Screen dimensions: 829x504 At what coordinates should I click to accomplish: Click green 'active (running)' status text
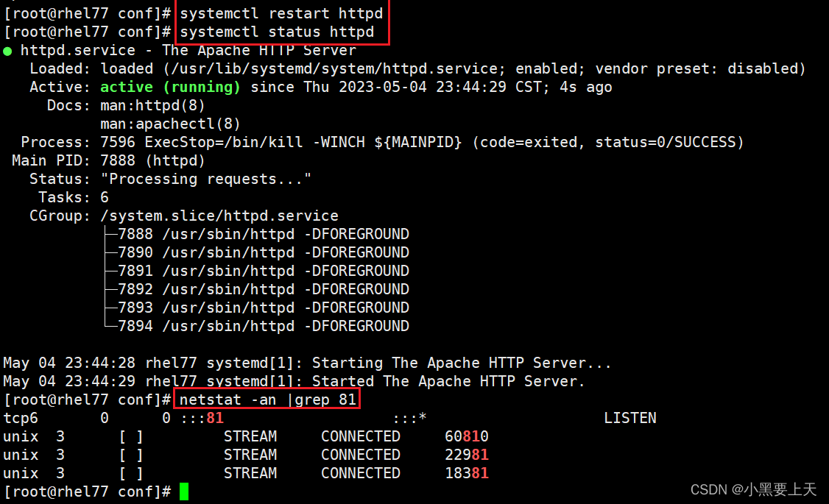[170, 87]
